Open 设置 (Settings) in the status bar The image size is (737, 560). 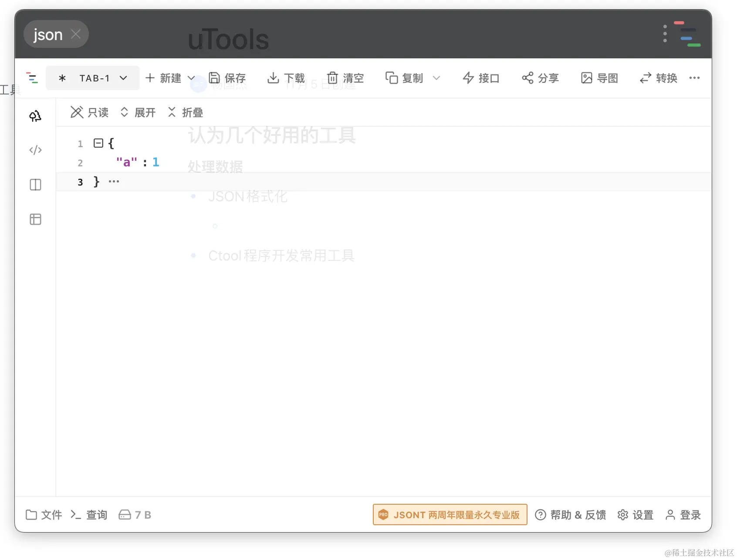point(636,515)
